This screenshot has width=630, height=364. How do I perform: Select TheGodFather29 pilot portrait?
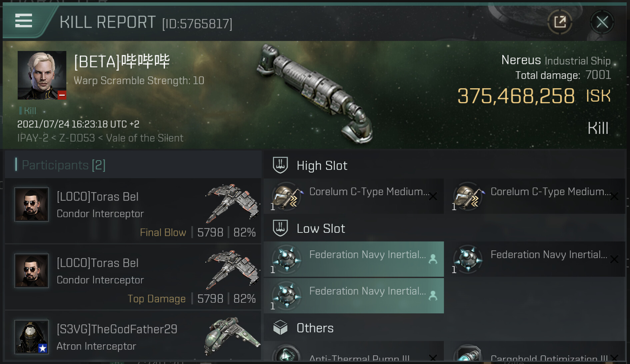tap(32, 336)
